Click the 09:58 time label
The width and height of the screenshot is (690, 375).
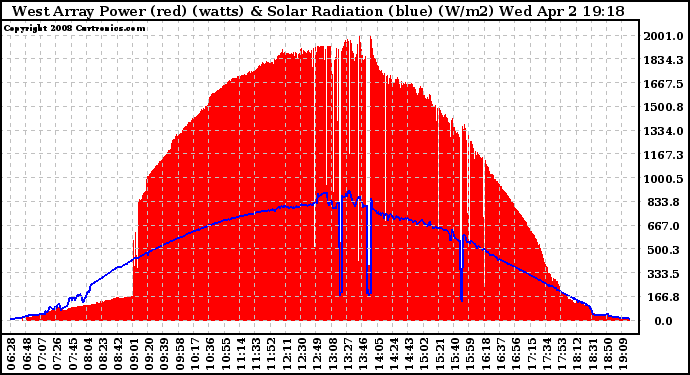click(x=179, y=354)
